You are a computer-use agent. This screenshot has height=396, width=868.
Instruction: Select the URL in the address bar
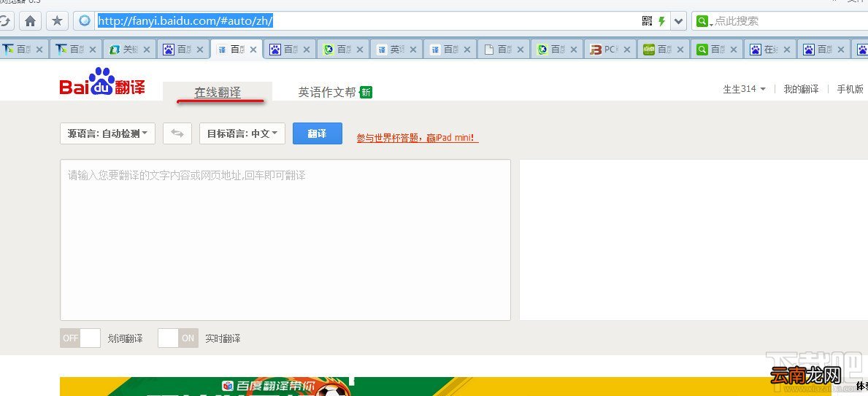pos(185,21)
